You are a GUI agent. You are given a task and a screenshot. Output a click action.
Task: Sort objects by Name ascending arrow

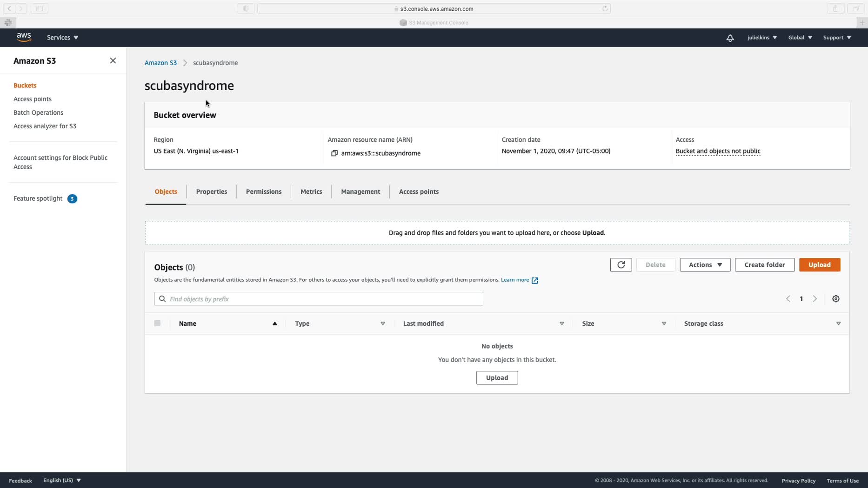275,323
